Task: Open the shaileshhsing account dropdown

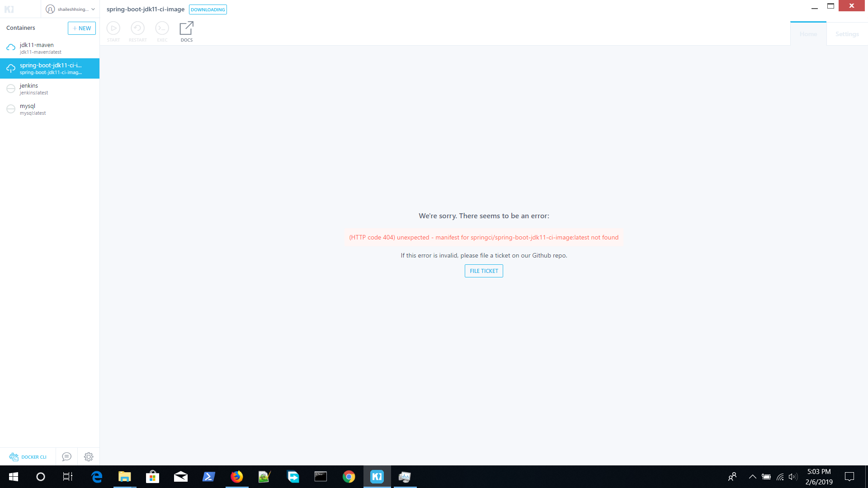Action: [x=70, y=9]
